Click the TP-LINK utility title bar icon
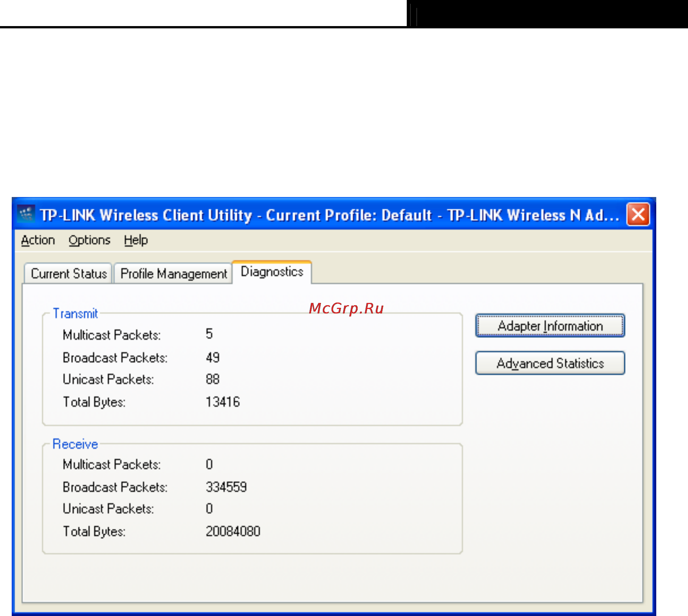688x616 pixels. point(26,214)
